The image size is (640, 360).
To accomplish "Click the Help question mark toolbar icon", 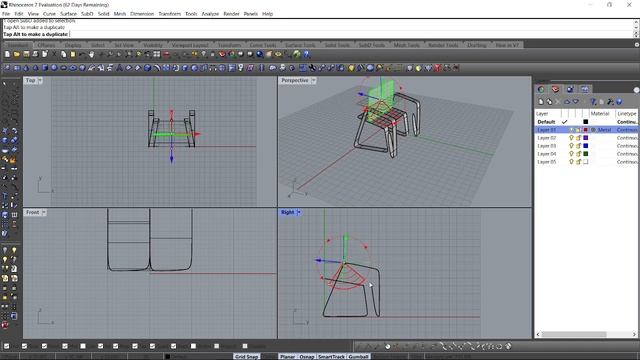I will pyautogui.click(x=306, y=54).
